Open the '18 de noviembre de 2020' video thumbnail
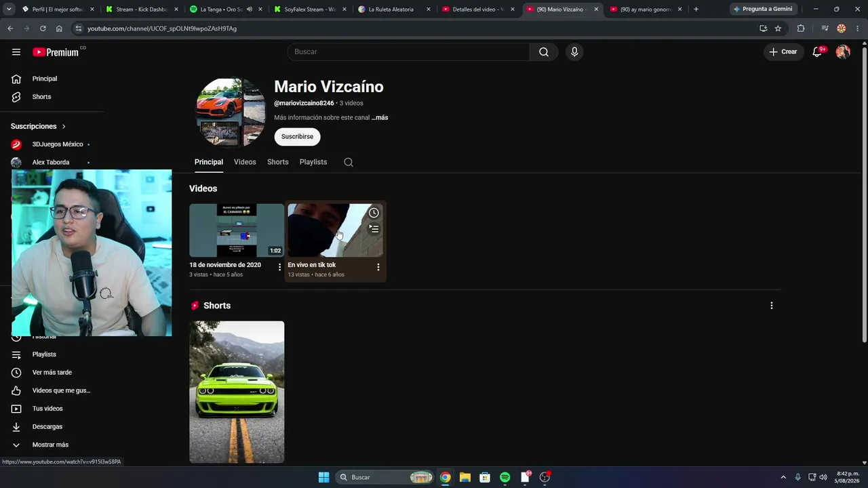The height and width of the screenshot is (488, 868). click(237, 230)
